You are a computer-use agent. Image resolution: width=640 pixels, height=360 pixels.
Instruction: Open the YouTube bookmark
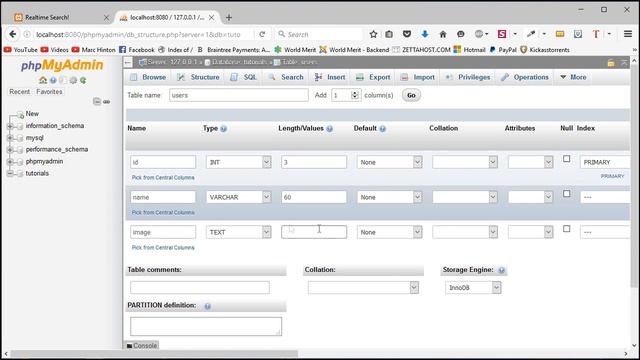(x=21, y=50)
